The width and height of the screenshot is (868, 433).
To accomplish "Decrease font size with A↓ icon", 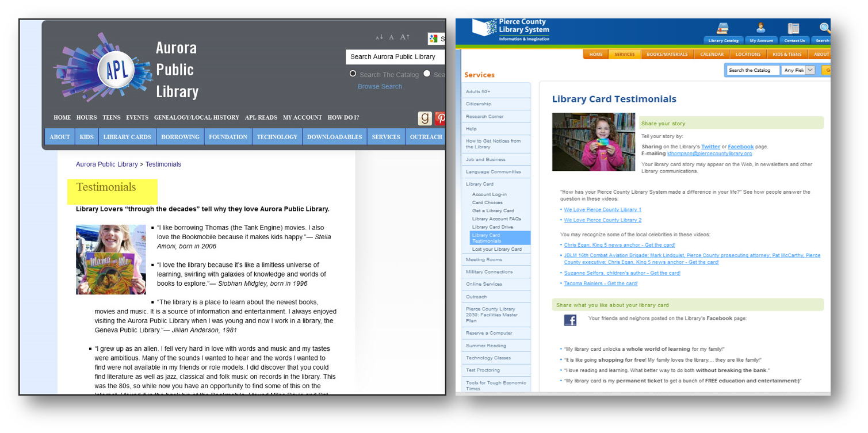I will 379,37.
